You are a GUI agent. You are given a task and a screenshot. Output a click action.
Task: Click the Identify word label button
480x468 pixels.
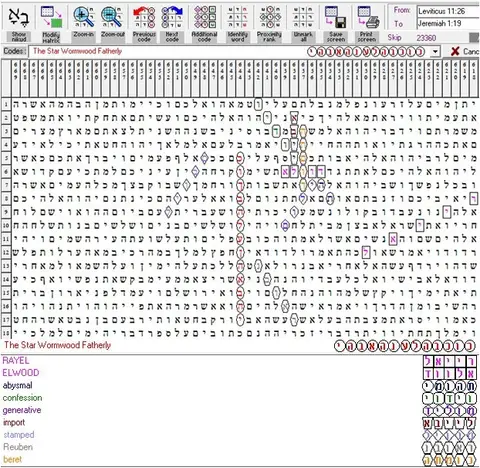pyautogui.click(x=238, y=37)
